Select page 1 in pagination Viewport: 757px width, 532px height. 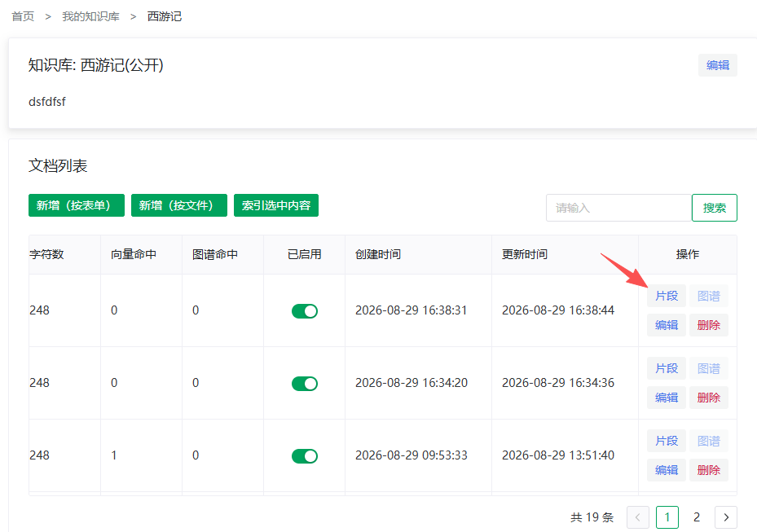click(667, 517)
